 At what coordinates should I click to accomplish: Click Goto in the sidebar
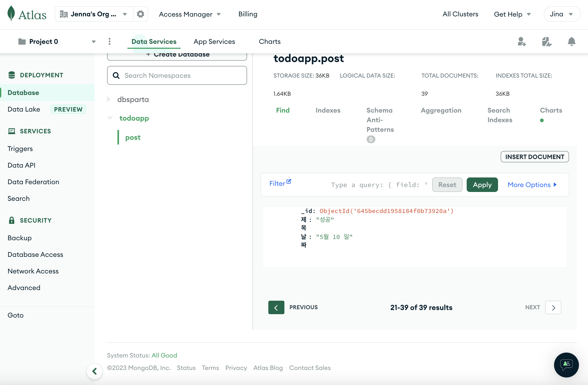pyautogui.click(x=16, y=315)
